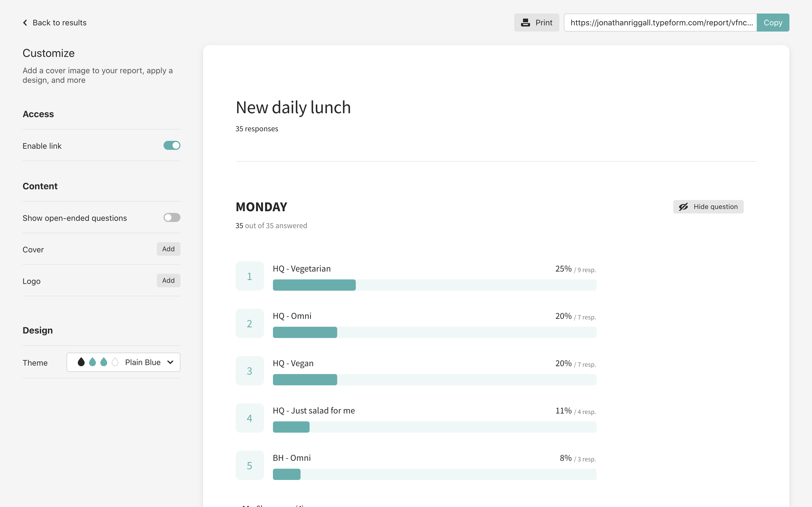
Task: Click the theme dropdown chevron arrow
Action: (171, 362)
